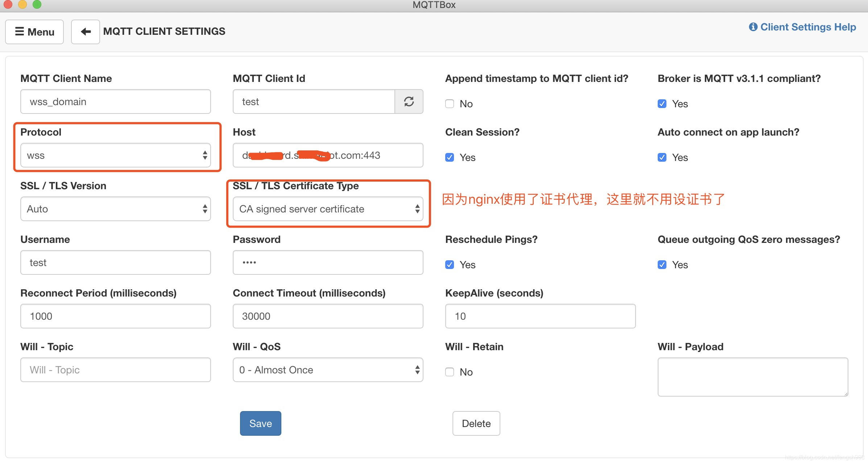Viewport: 868px width, 464px height.
Task: Open the Protocol dropdown showing wss
Action: (116, 155)
